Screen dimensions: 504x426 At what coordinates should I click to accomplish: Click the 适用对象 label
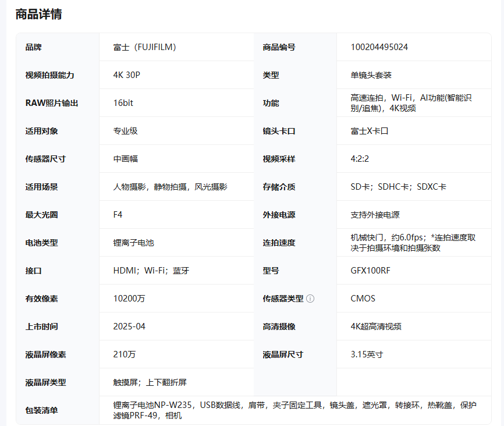[x=42, y=131]
